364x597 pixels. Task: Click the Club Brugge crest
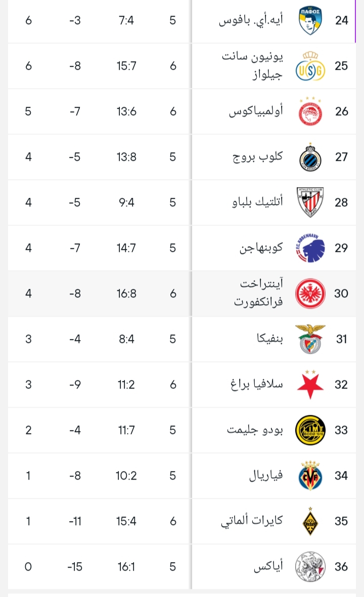pos(310,157)
